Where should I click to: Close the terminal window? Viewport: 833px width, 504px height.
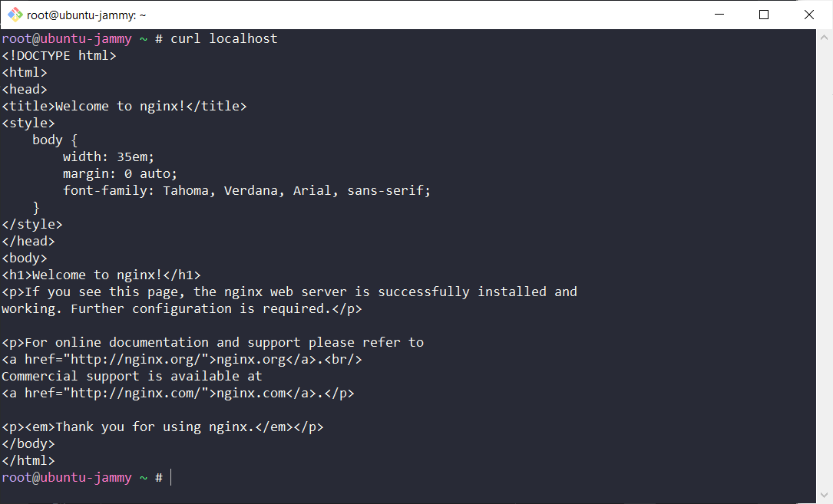(x=808, y=14)
